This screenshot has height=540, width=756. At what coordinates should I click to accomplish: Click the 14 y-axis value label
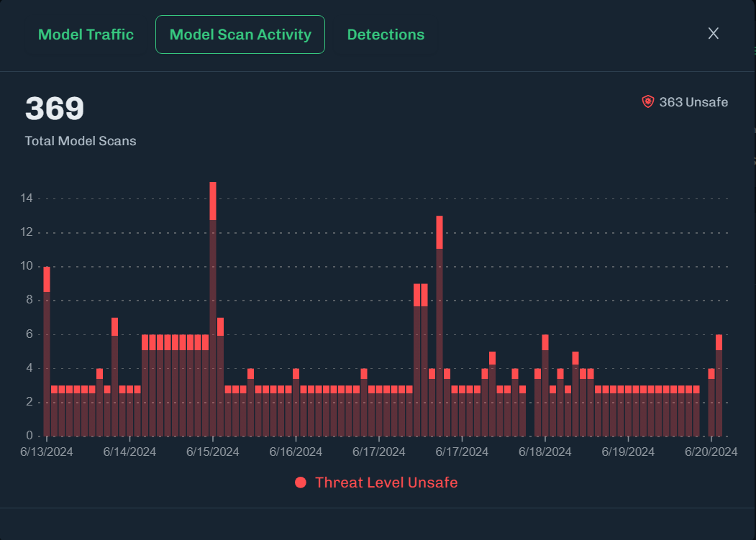click(29, 198)
